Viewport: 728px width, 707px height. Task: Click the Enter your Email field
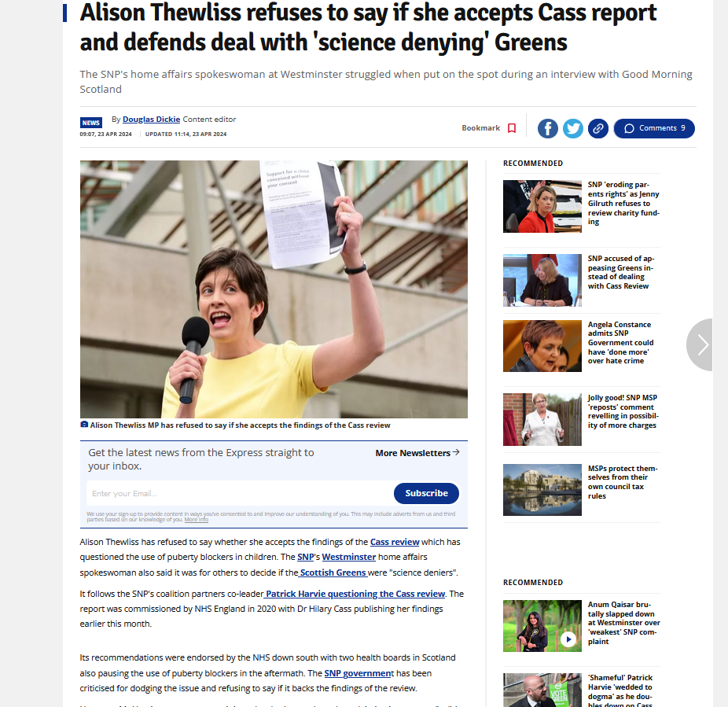(239, 493)
